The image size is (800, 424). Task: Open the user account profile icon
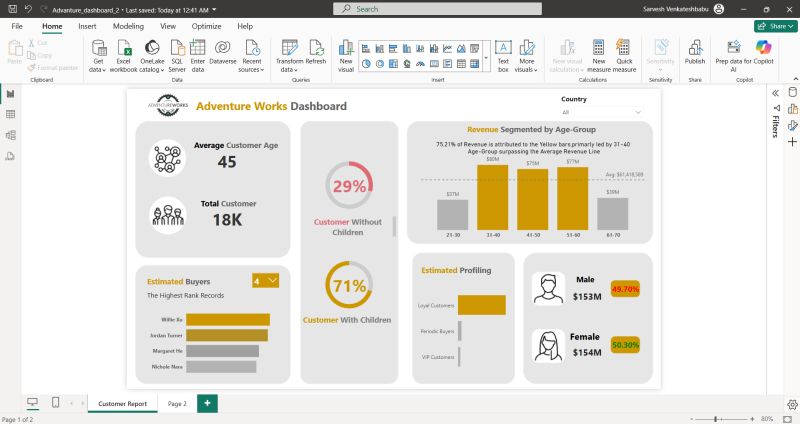(719, 9)
